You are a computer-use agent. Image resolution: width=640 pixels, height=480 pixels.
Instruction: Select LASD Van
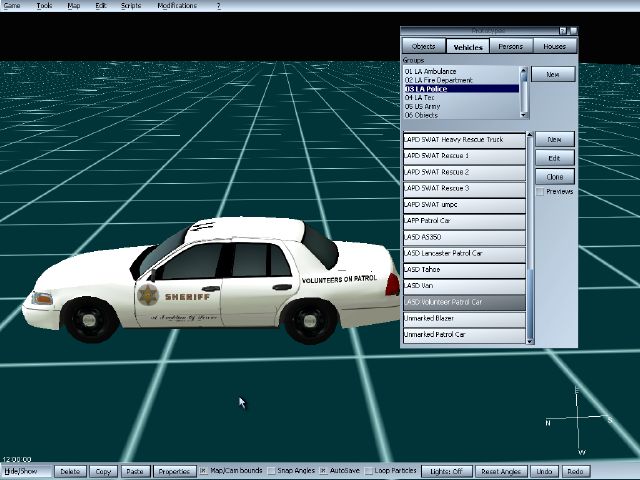[x=464, y=286]
